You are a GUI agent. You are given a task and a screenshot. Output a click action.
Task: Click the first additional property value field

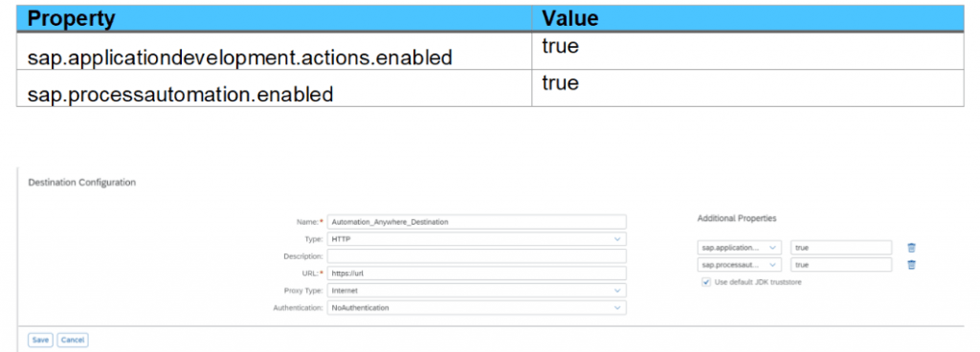coord(841,248)
